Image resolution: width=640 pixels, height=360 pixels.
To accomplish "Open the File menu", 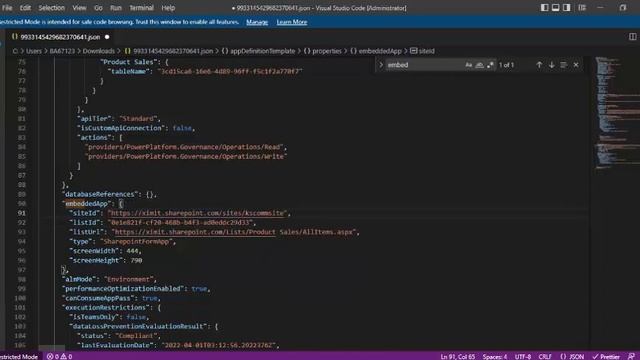I will pyautogui.click(x=7, y=8).
